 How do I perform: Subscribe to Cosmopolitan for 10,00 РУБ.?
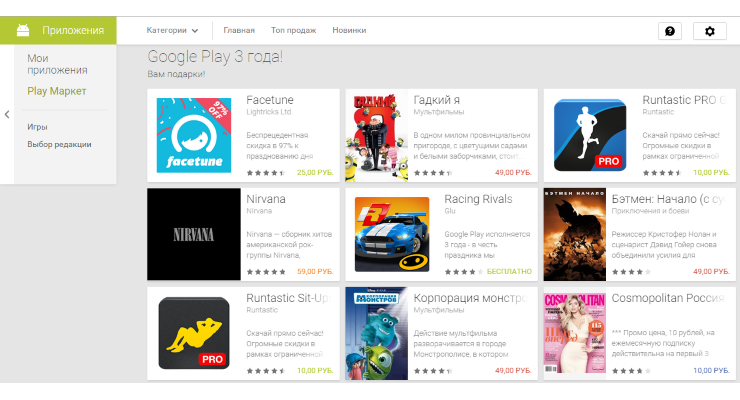pos(711,371)
